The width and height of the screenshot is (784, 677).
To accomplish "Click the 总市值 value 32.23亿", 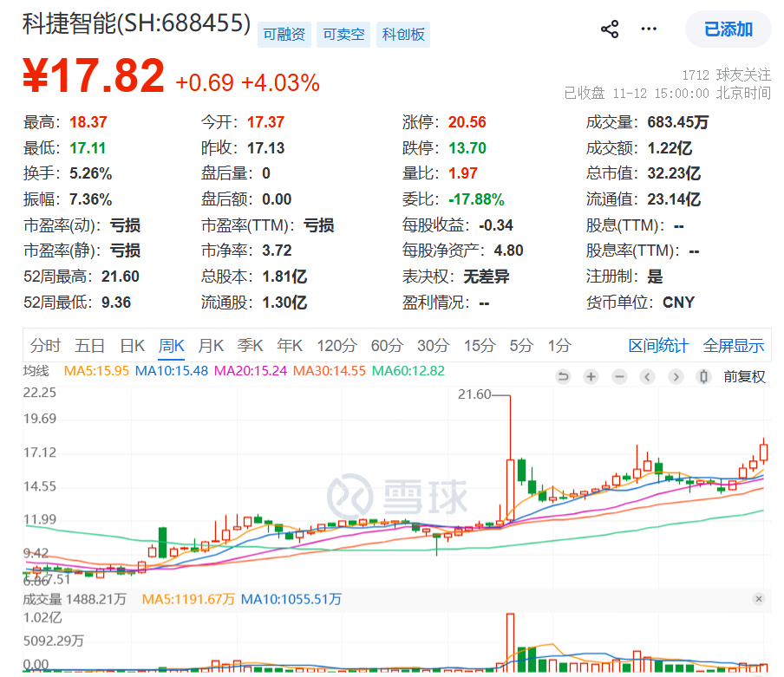I will 674,173.
